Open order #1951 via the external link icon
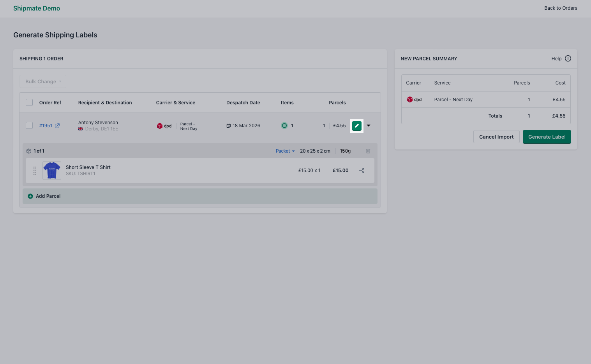The height and width of the screenshot is (364, 591). [57, 125]
